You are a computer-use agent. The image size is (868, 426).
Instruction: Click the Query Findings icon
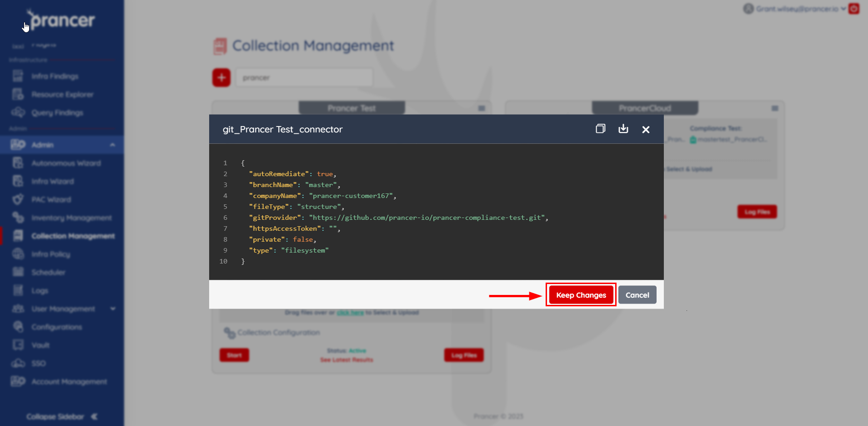tap(18, 113)
